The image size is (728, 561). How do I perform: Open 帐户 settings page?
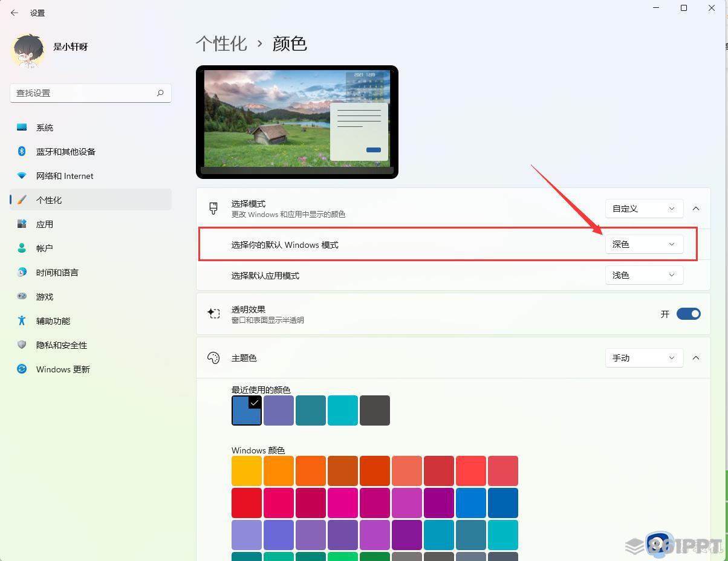(91, 248)
